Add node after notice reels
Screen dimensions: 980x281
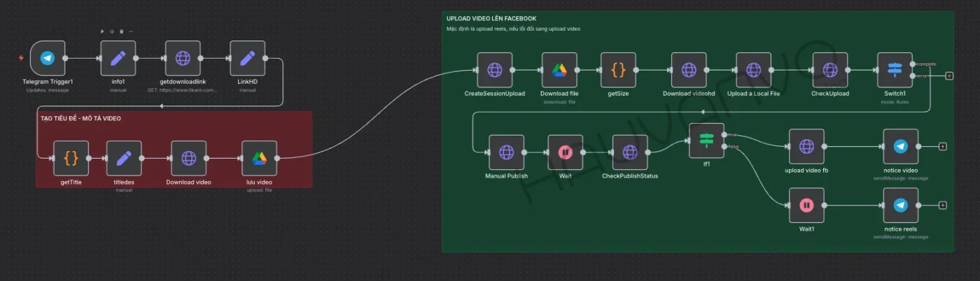943,206
